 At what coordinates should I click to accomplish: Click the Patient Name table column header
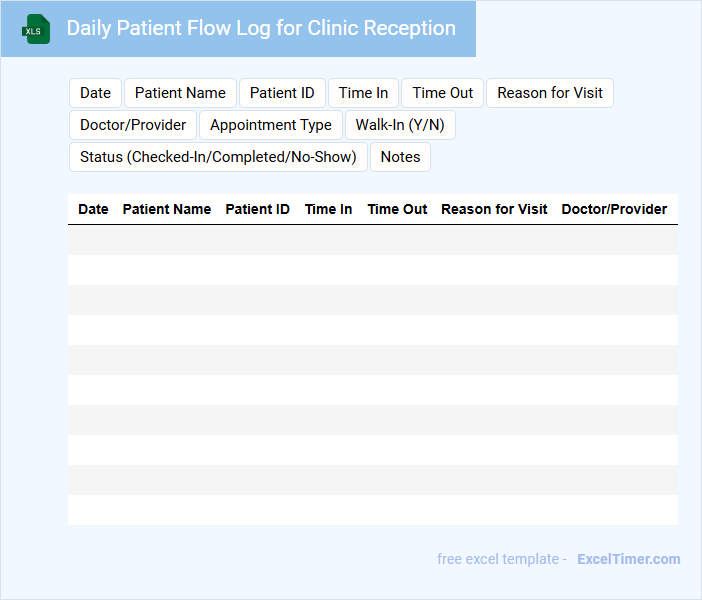(x=166, y=209)
